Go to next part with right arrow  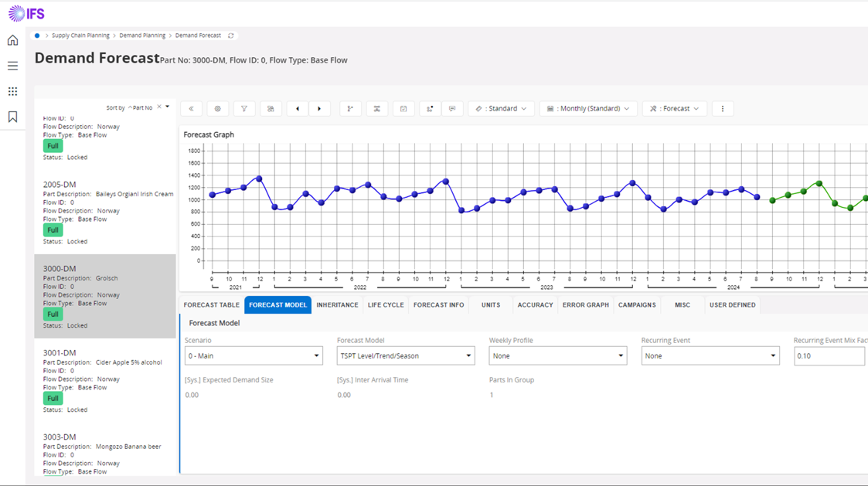tap(319, 108)
